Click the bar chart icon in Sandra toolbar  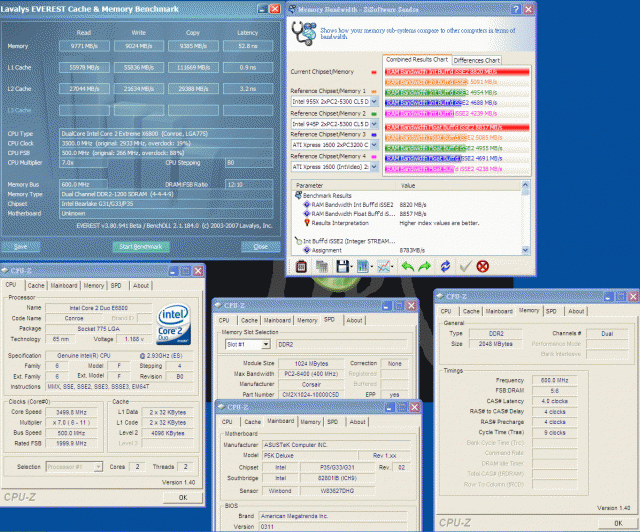coord(362,267)
